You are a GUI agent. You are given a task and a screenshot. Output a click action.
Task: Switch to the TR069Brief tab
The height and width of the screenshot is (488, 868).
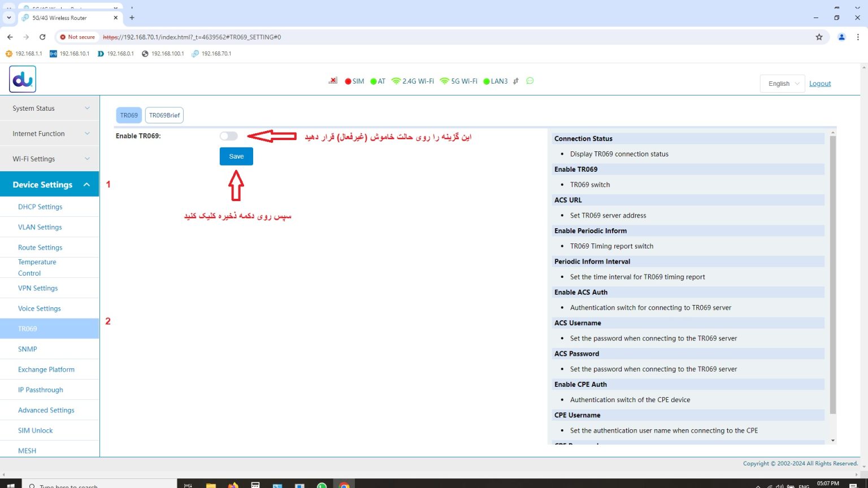164,115
